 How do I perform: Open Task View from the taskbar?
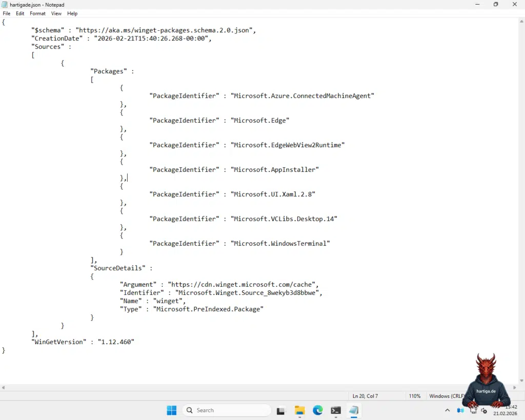coord(280,410)
